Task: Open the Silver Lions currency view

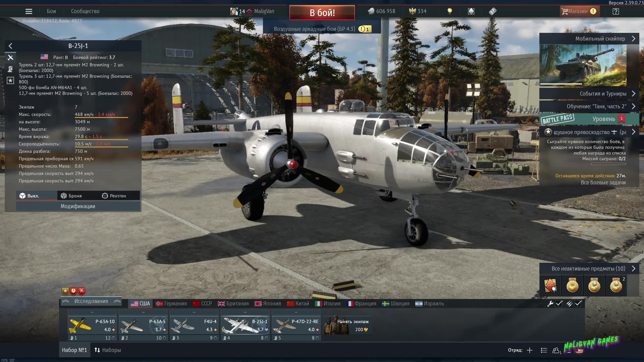Action: tap(377, 11)
